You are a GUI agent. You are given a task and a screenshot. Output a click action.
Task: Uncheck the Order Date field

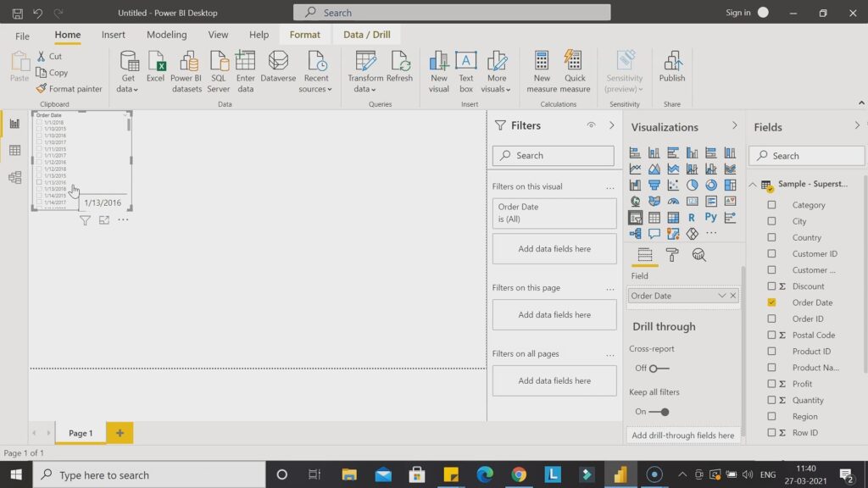771,302
